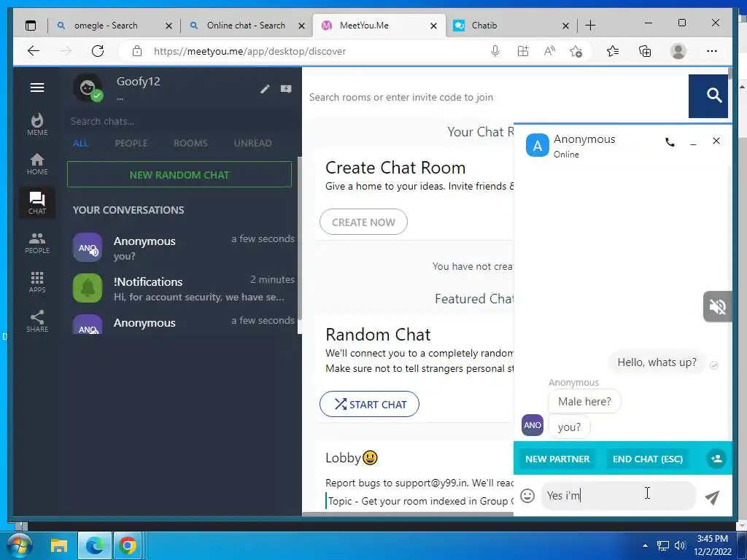Click the Read aloud icon

click(x=549, y=51)
